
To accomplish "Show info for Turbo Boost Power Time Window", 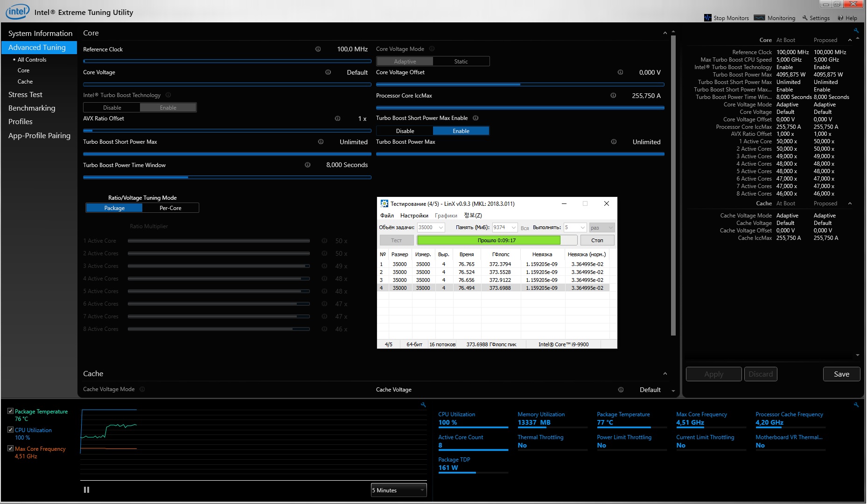I will 308,165.
